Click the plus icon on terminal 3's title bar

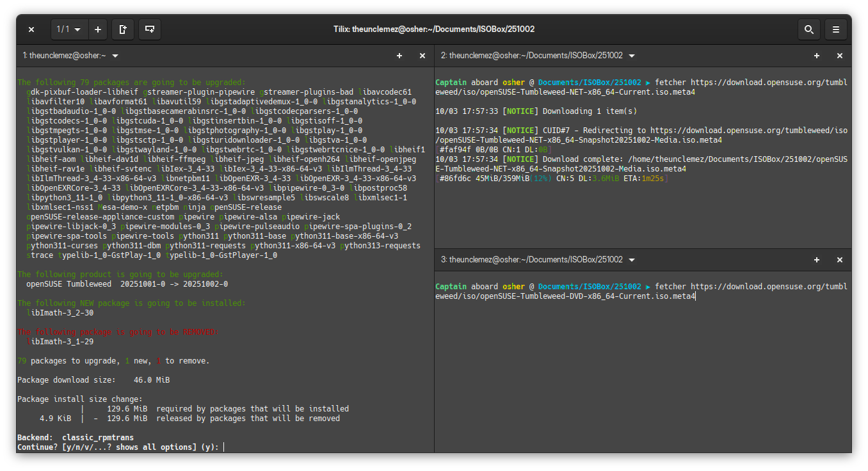[817, 260]
